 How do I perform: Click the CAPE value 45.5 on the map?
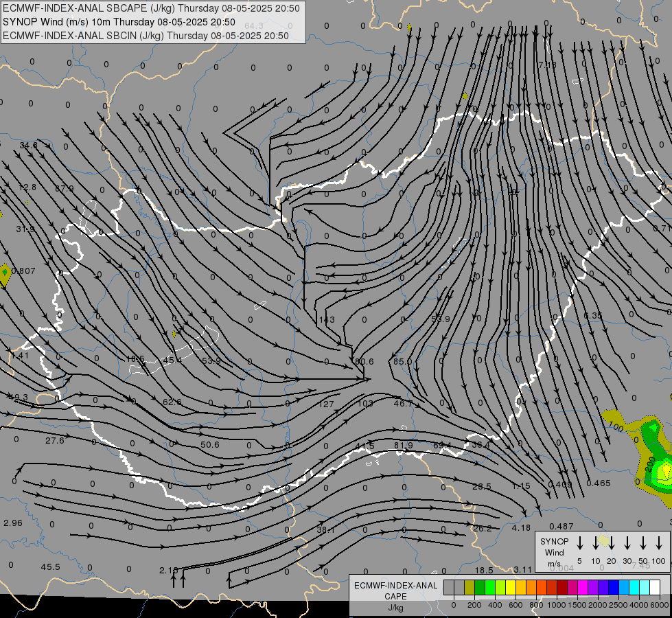(x=51, y=567)
